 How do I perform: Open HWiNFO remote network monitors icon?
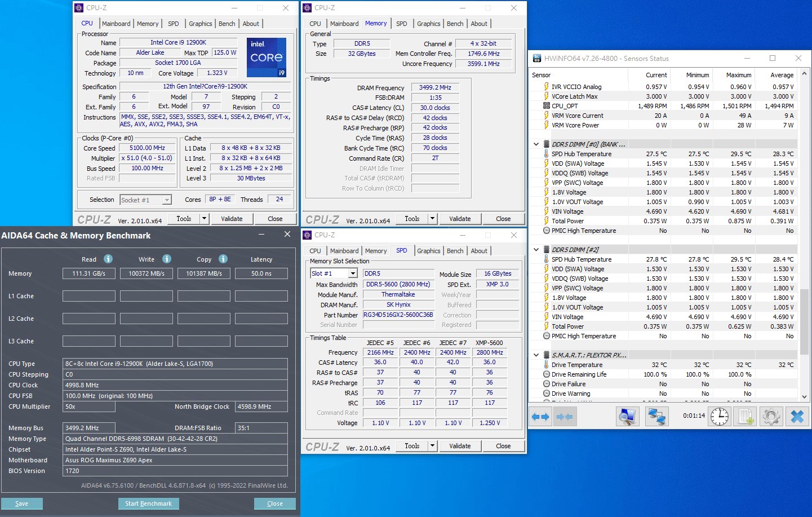(656, 417)
